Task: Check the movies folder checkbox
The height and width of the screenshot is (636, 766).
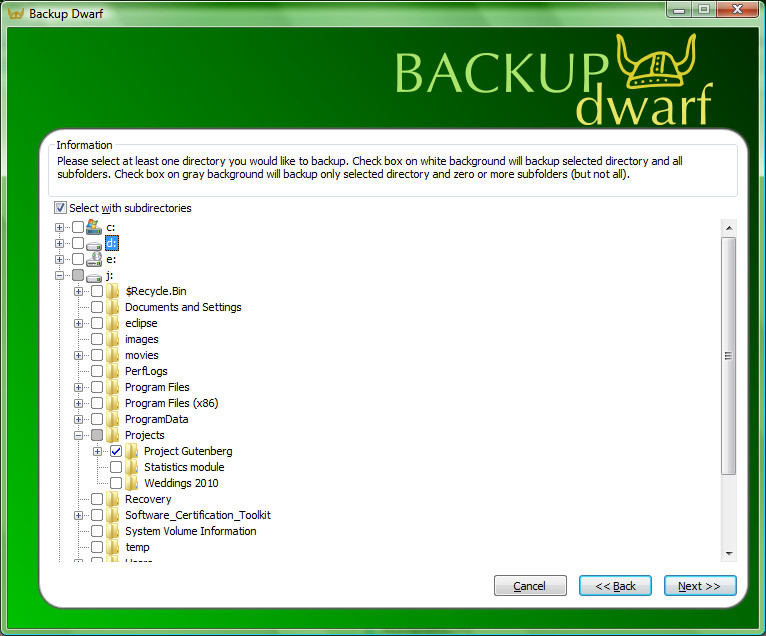Action: [97, 355]
